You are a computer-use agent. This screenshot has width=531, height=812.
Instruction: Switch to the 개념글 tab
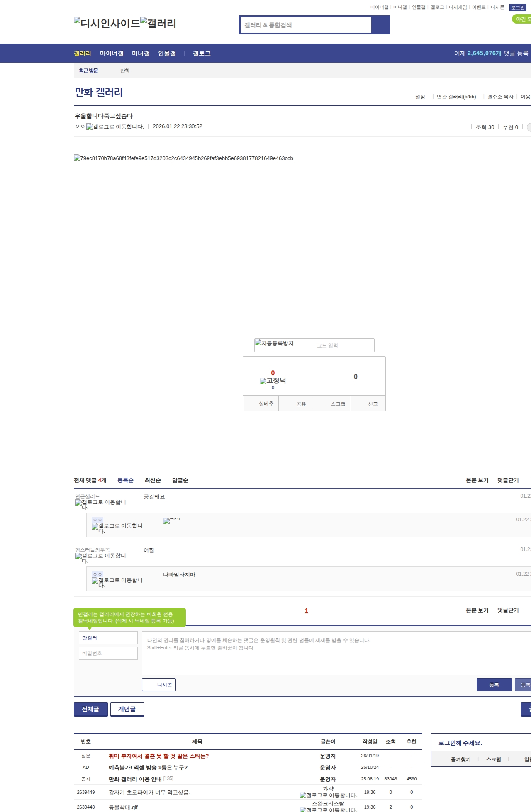(127, 709)
